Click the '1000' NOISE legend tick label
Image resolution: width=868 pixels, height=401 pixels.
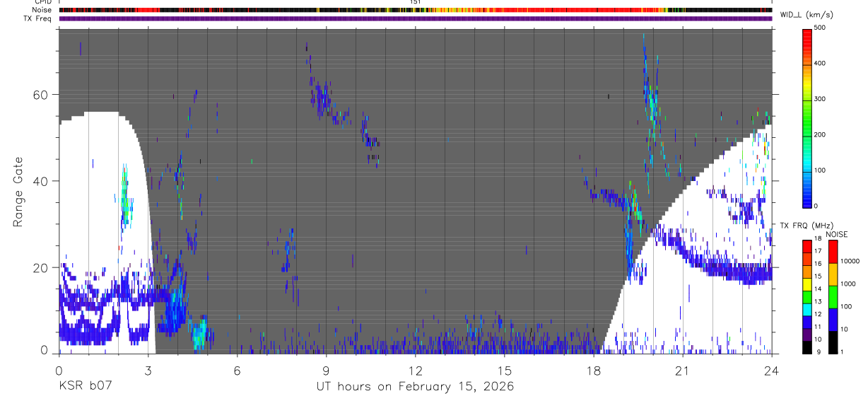tap(848, 284)
